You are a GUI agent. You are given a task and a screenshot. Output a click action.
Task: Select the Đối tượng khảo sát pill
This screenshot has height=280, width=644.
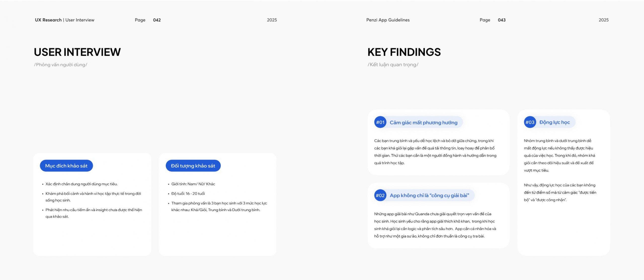point(193,166)
